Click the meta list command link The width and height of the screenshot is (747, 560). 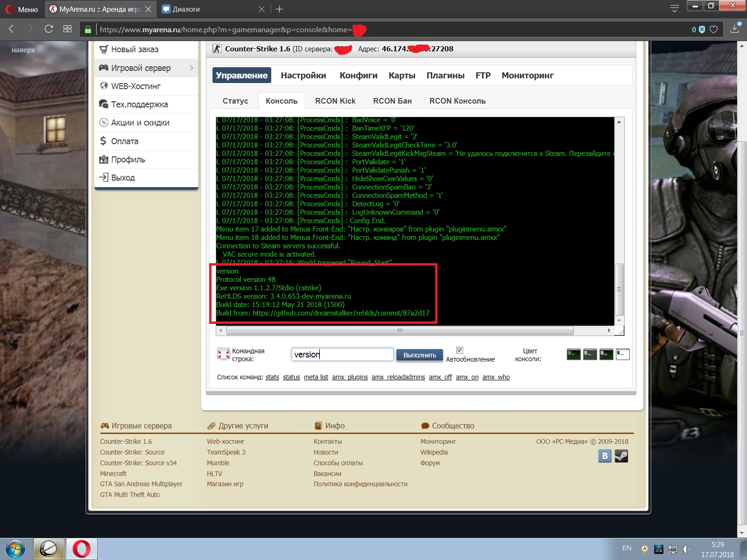[316, 377]
